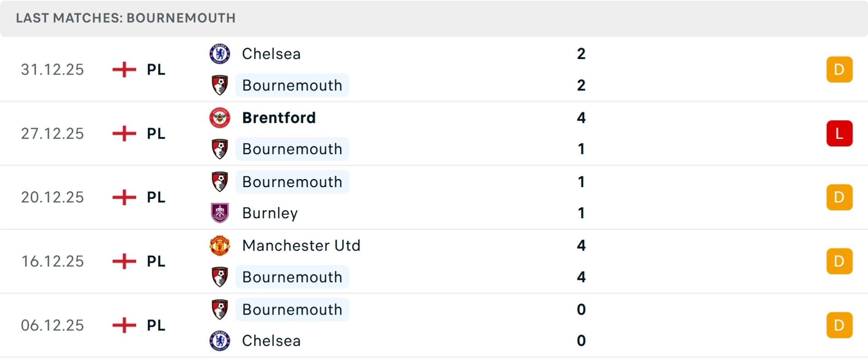The width and height of the screenshot is (868, 358).
Task: Click the Manchester Utd red devil crest
Action: tap(220, 245)
